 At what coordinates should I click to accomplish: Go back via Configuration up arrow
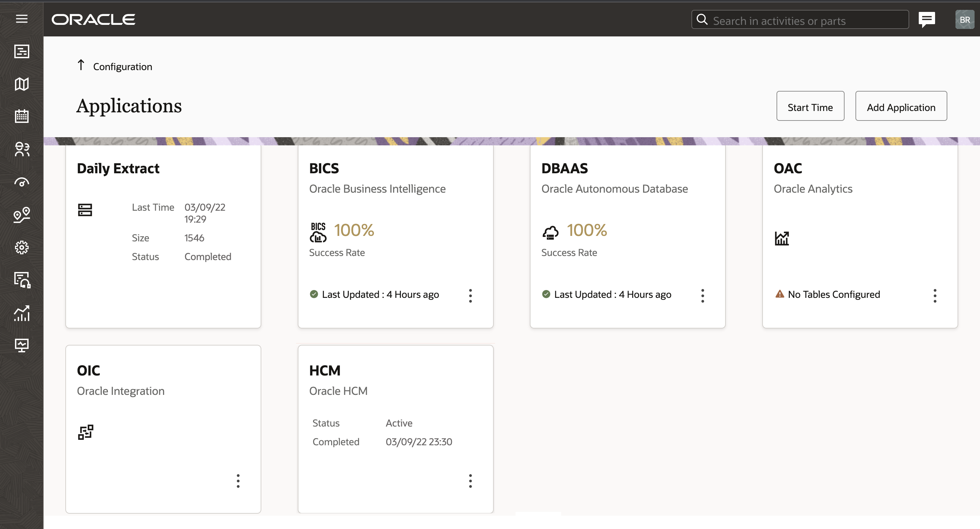pos(81,65)
